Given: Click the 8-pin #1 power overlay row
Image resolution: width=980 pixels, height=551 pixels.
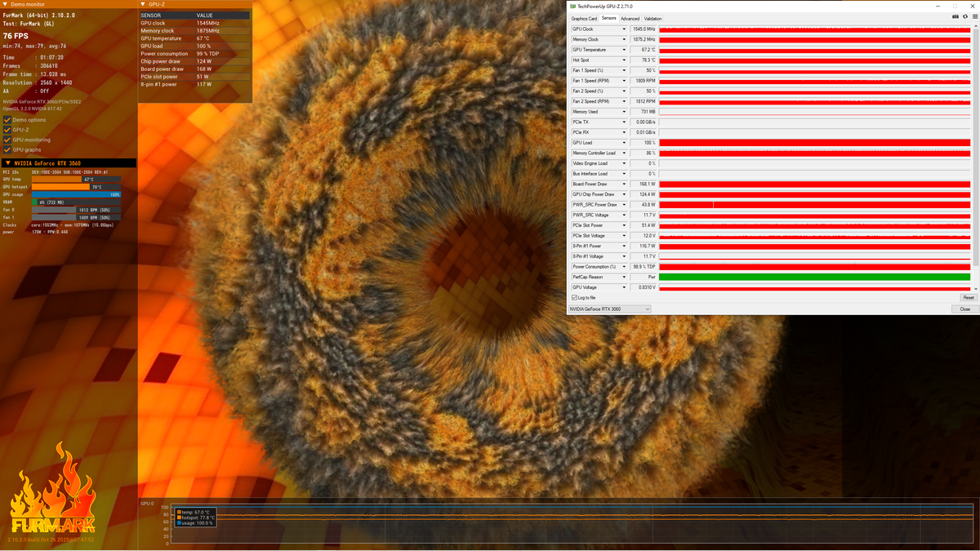Looking at the screenshot, I should coord(194,84).
